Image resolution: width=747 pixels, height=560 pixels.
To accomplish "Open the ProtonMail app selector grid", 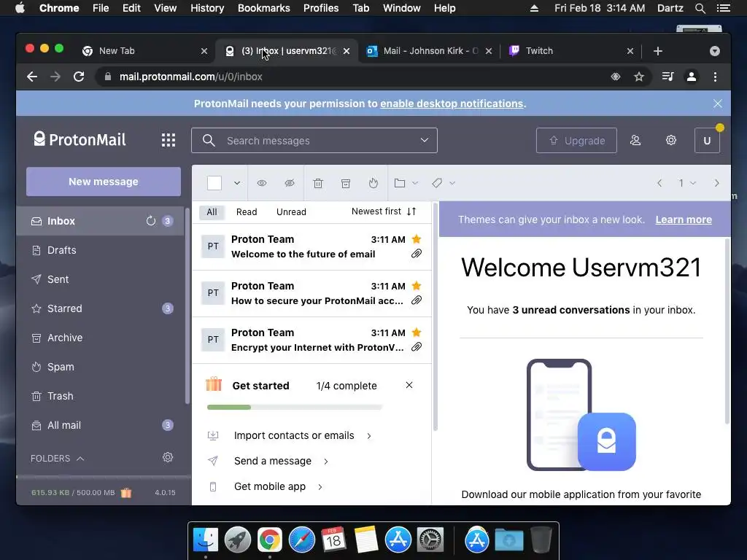I will tap(169, 140).
